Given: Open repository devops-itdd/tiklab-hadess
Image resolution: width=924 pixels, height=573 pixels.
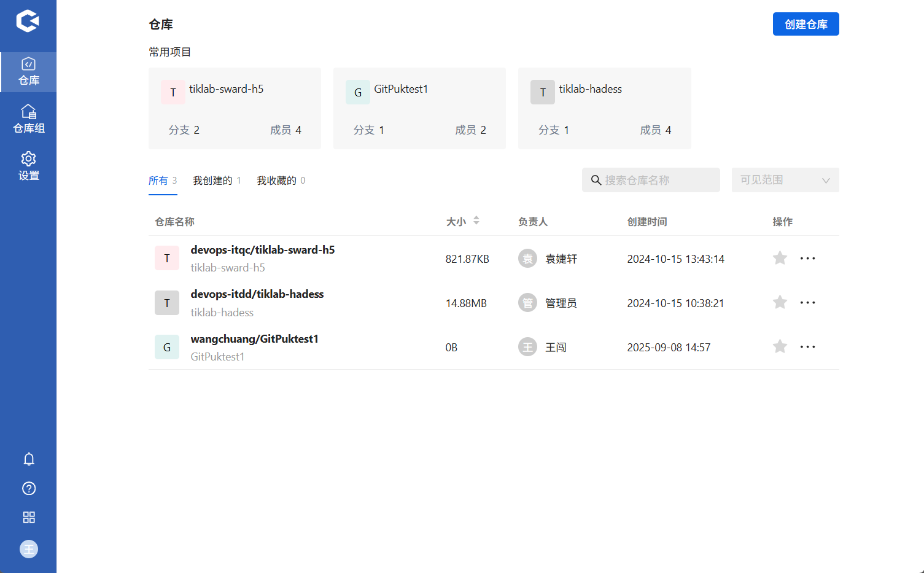Looking at the screenshot, I should tap(257, 294).
